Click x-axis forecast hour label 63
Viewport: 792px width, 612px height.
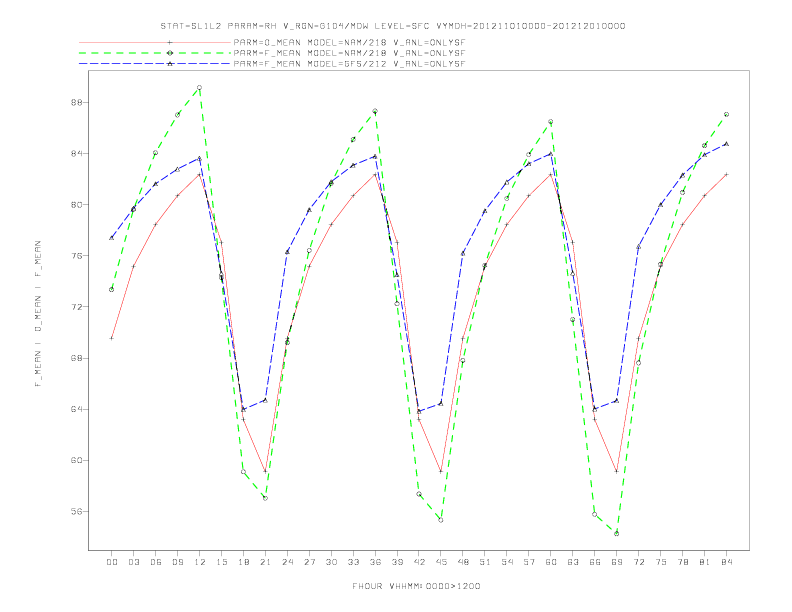573,562
